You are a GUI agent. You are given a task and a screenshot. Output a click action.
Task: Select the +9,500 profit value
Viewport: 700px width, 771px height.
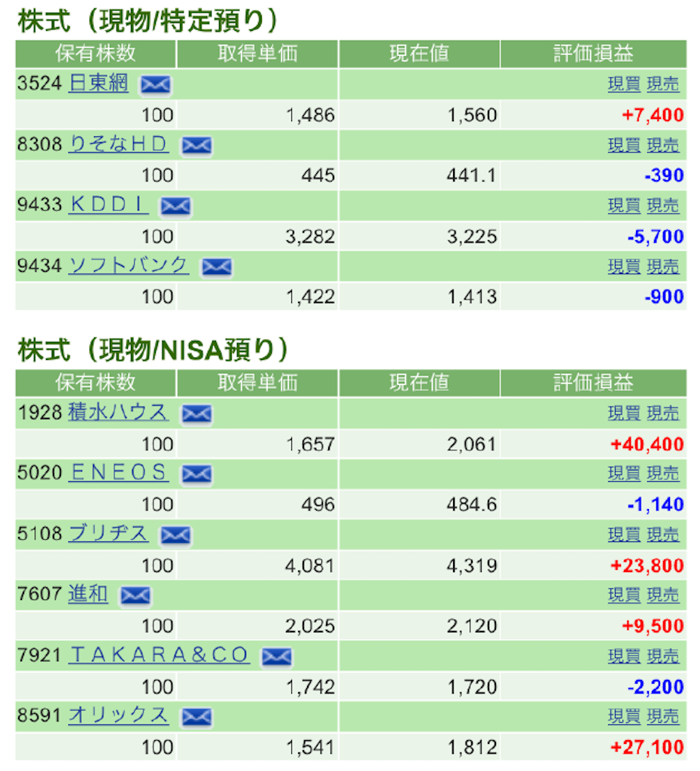click(x=653, y=626)
